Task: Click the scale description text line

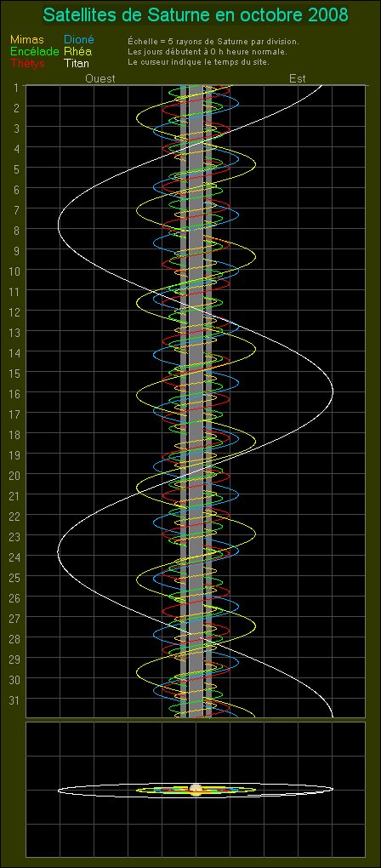Action: click(x=214, y=42)
